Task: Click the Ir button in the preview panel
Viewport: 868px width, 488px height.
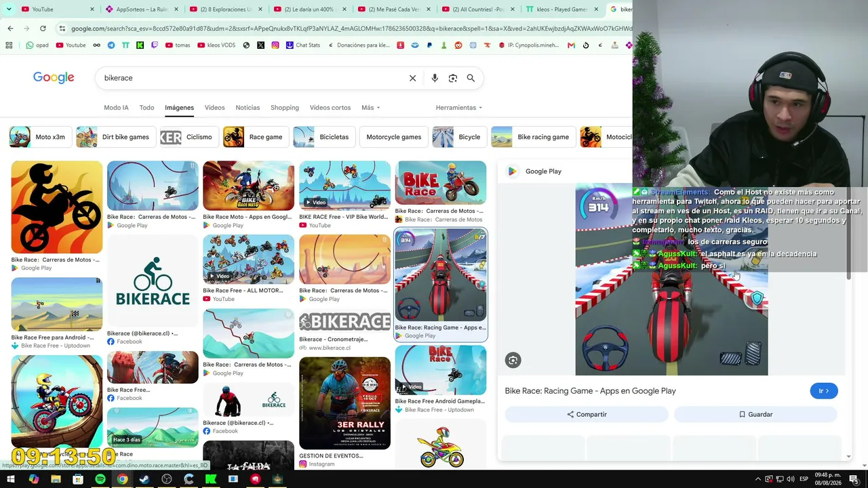Action: click(x=824, y=391)
